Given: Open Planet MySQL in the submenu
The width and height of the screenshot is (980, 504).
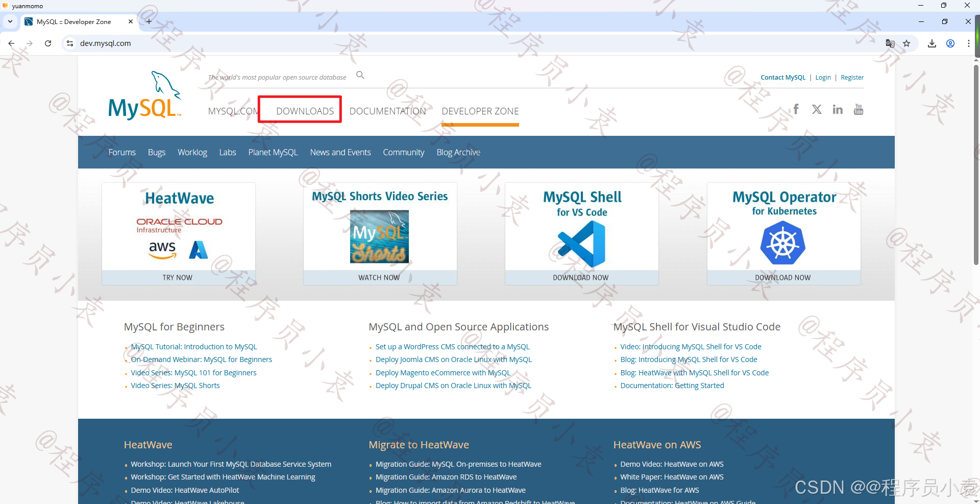Looking at the screenshot, I should (x=273, y=152).
